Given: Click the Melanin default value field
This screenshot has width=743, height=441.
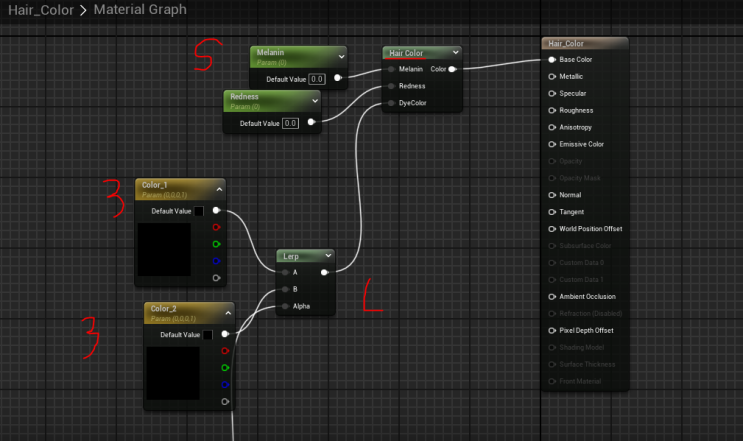Looking at the screenshot, I should click(x=317, y=77).
